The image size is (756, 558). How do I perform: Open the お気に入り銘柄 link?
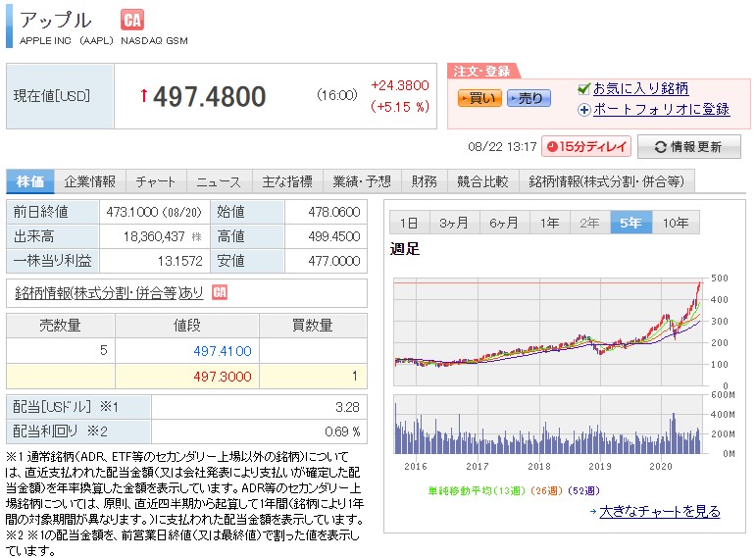[640, 88]
